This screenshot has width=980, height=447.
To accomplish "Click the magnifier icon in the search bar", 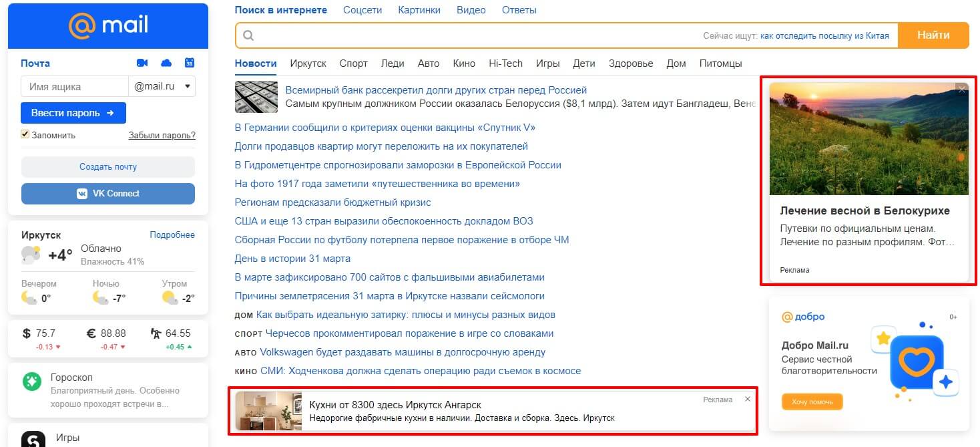I will (248, 35).
